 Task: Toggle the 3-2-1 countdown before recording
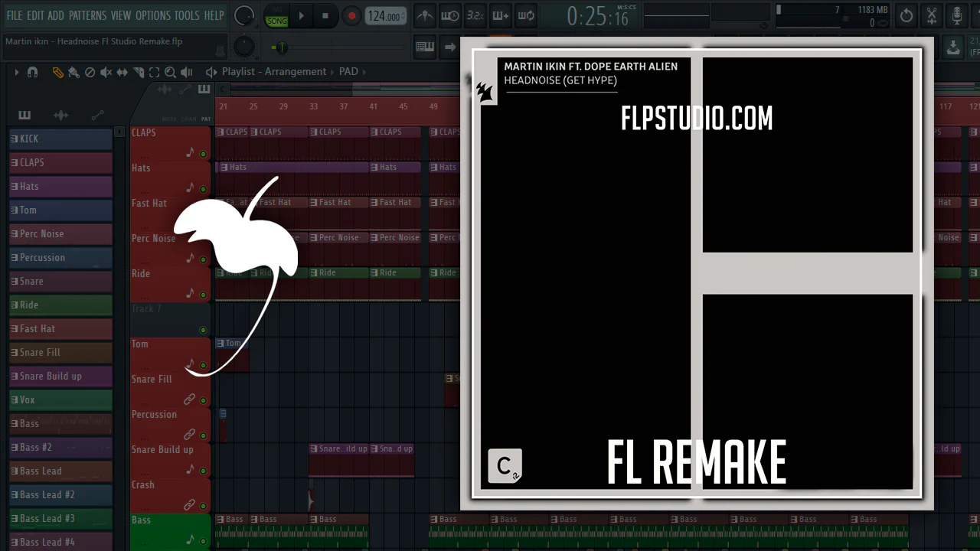pyautogui.click(x=475, y=15)
